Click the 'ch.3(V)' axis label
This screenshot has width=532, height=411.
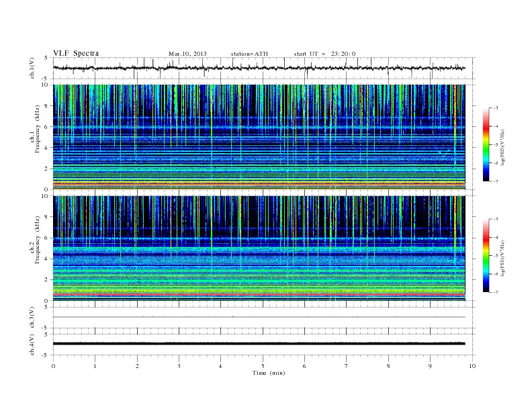[32, 318]
